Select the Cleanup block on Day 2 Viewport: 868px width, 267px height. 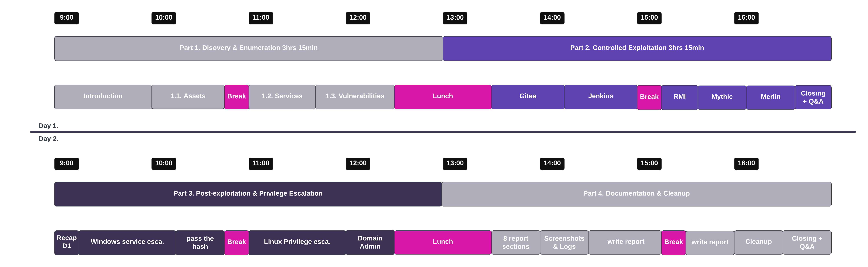758,242
